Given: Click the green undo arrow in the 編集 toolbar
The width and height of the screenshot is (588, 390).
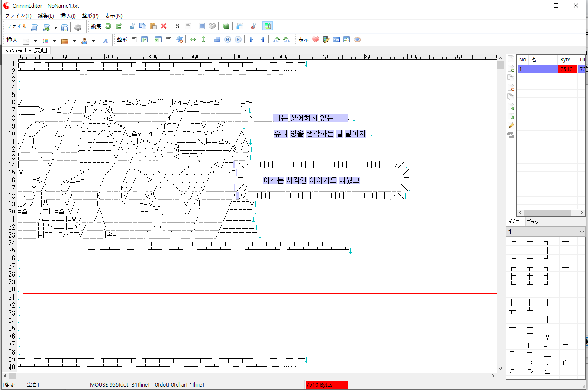Looking at the screenshot, I should click(x=108, y=26).
